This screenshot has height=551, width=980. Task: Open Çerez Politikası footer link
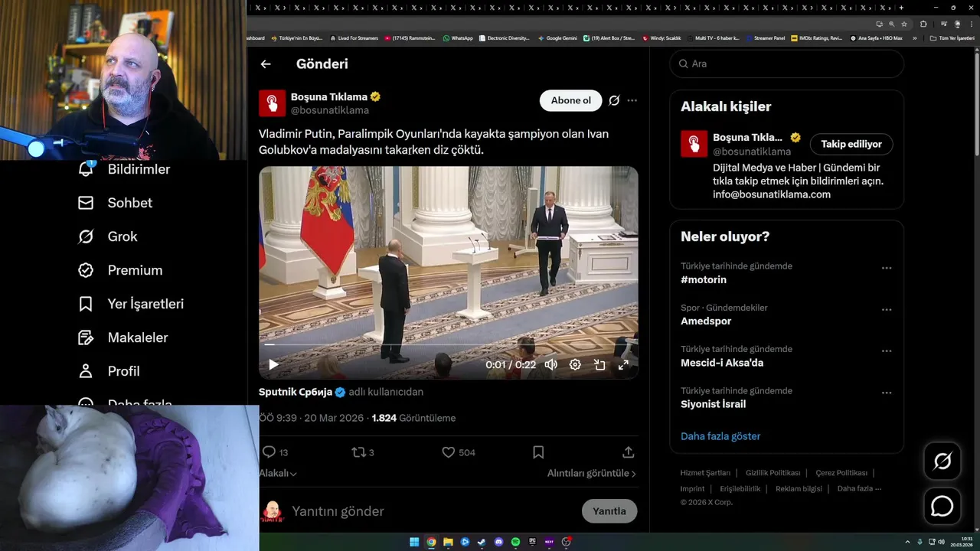841,473
